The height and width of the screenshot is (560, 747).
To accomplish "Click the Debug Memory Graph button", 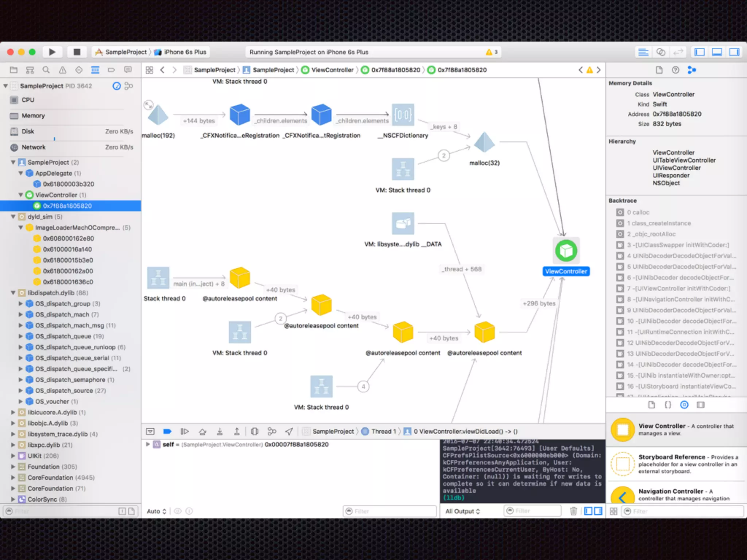I will point(272,432).
